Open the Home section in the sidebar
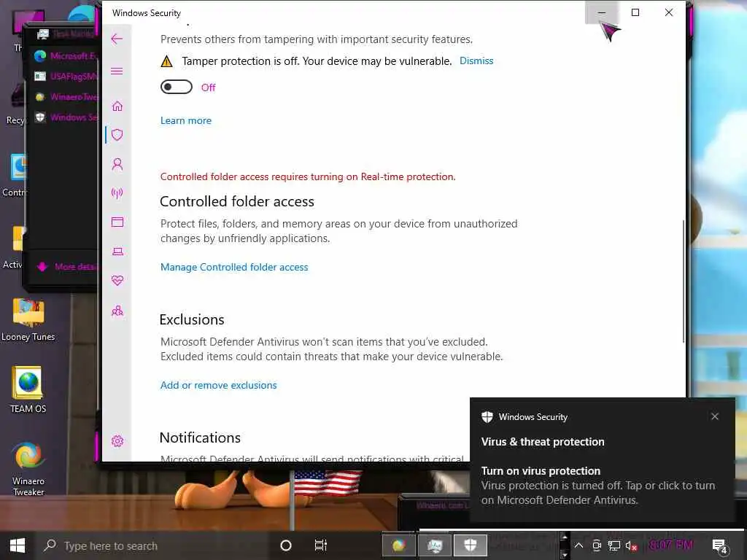The image size is (747, 560). 117,106
